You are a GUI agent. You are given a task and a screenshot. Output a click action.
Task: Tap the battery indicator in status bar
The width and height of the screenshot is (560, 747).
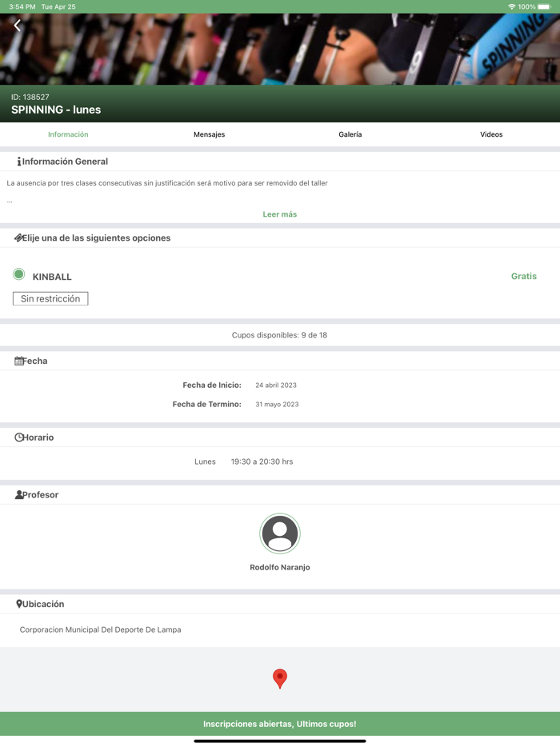[x=544, y=6]
